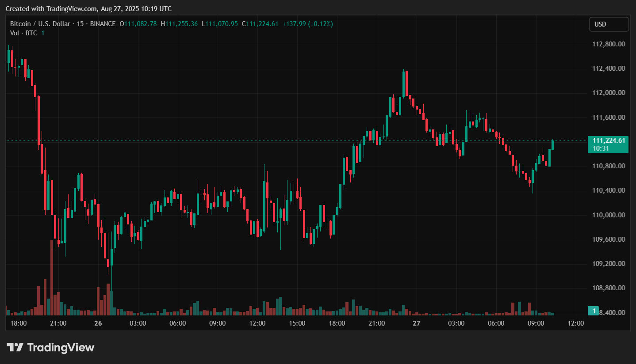Click the 110,000.00 price axis label
The image size is (636, 364).
click(609, 215)
